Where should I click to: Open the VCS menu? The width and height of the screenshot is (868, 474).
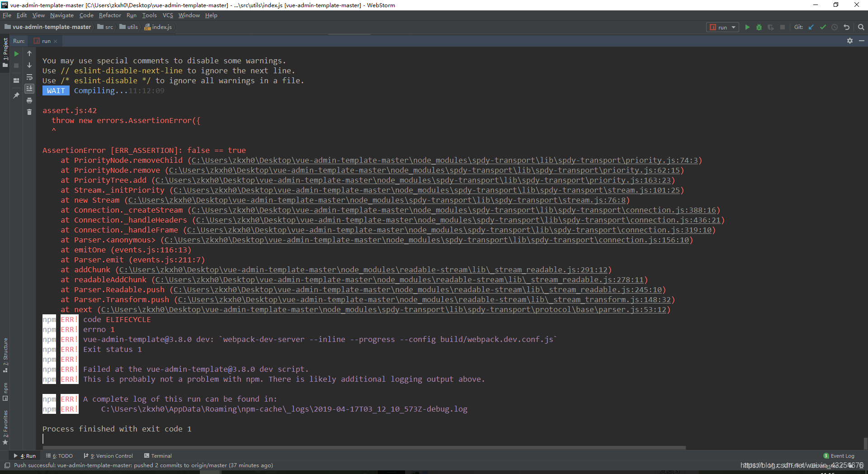click(168, 15)
